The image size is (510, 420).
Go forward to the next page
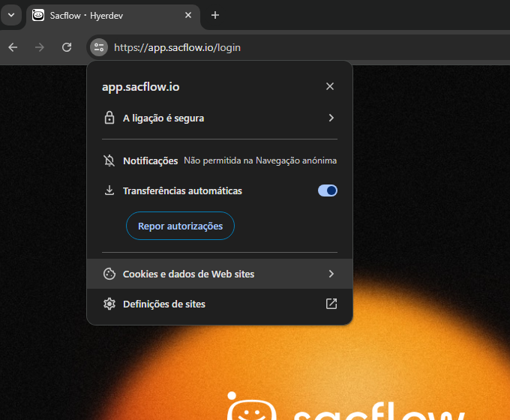[x=40, y=47]
